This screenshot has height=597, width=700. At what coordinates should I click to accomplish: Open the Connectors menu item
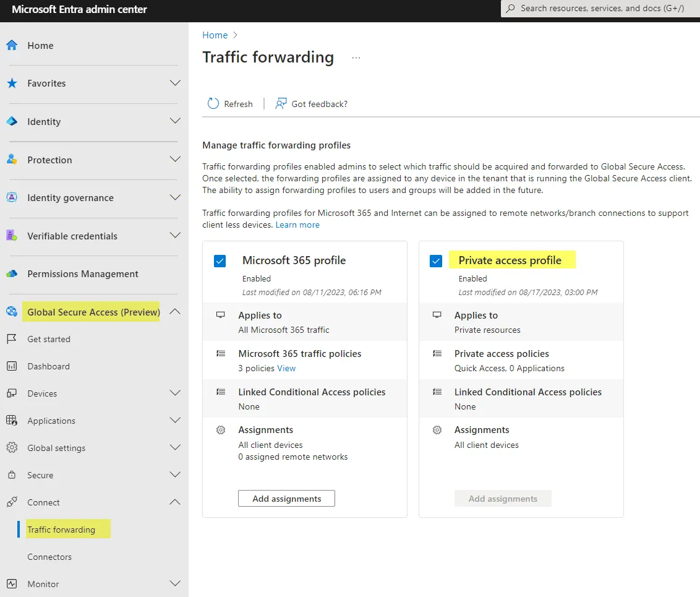point(49,557)
